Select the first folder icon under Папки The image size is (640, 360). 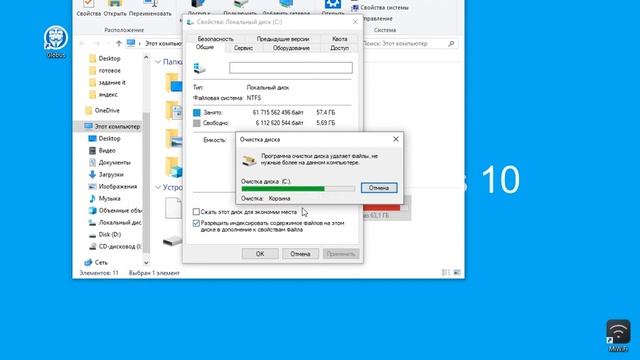pyautogui.click(x=173, y=83)
